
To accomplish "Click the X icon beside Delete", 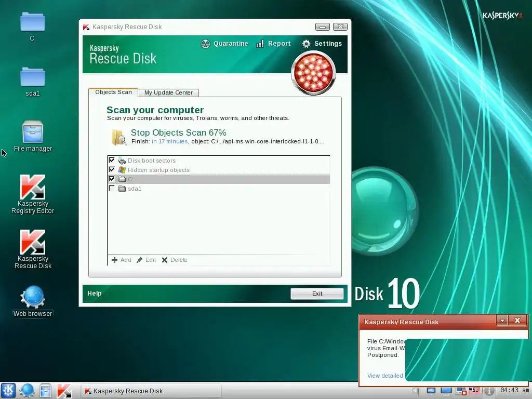I will (165, 260).
